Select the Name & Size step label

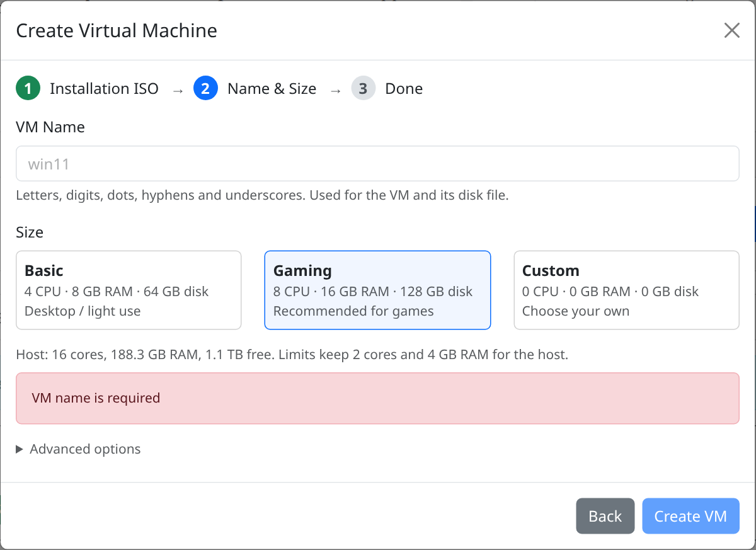[272, 89]
